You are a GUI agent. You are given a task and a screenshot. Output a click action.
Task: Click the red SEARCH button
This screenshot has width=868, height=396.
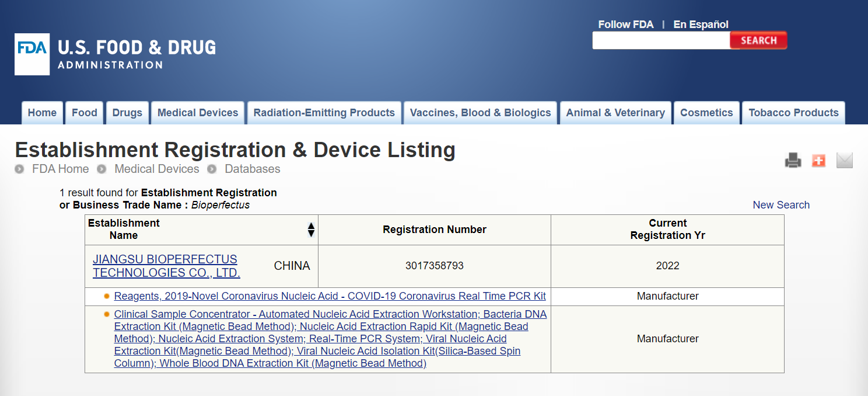[758, 40]
